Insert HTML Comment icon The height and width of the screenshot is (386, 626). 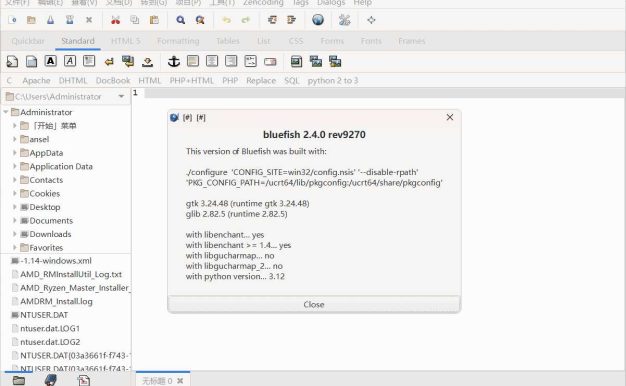[250, 61]
